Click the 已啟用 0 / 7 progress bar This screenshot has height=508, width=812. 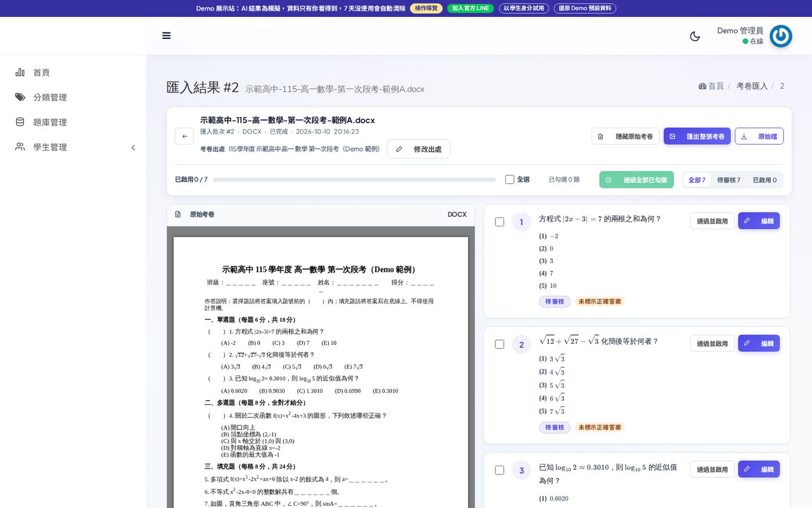click(354, 180)
